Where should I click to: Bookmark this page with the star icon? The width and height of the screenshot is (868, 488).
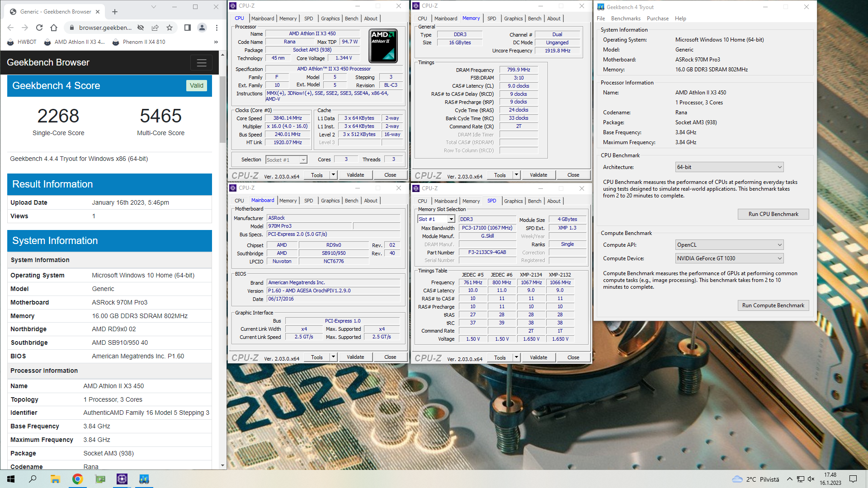point(170,28)
